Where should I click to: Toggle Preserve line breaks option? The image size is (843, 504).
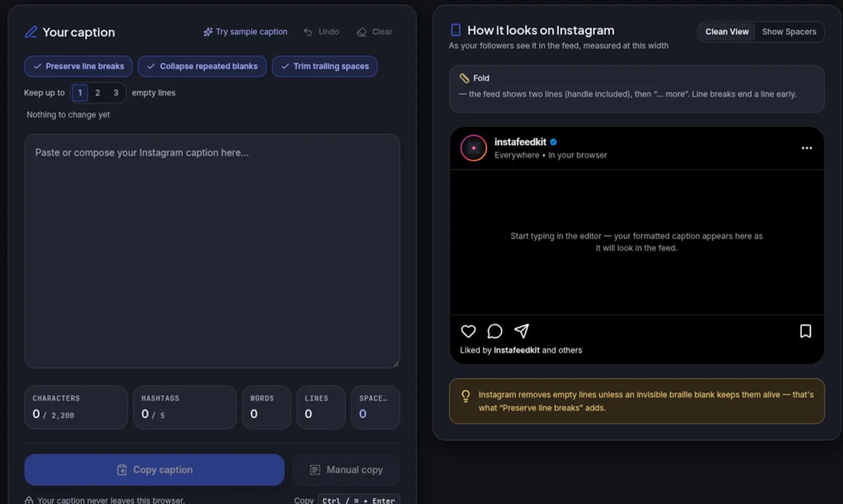click(x=79, y=66)
